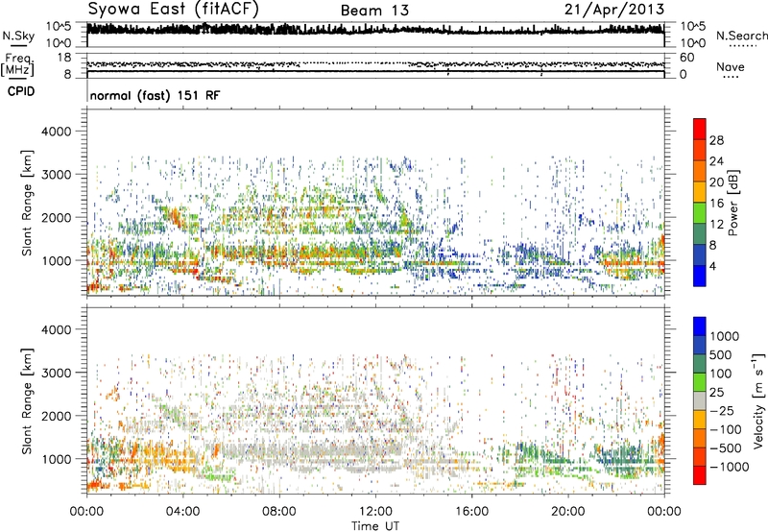The width and height of the screenshot is (768, 532).
Task: Pick the dark blue bottom segment of power colorbar
Action: (x=700, y=276)
